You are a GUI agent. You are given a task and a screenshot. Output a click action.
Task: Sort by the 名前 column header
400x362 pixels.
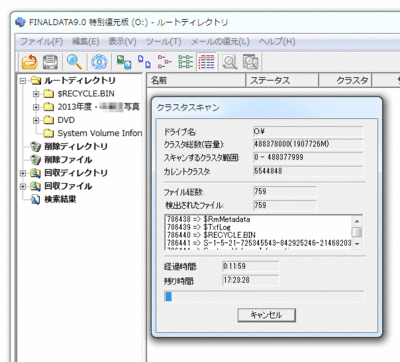pyautogui.click(x=196, y=80)
